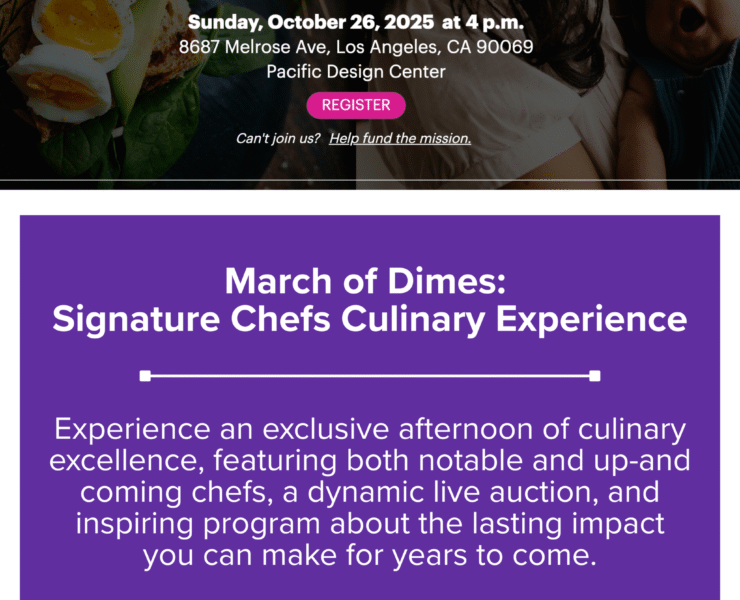
Task: Click the right square handle of the divider
Action: [x=595, y=376]
